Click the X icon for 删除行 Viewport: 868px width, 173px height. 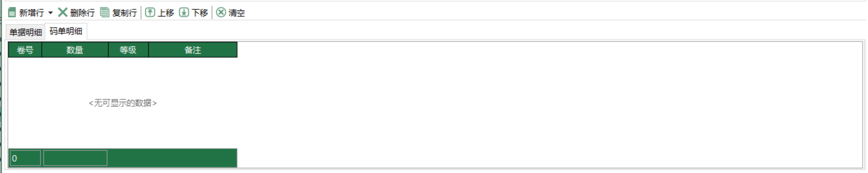coord(62,12)
